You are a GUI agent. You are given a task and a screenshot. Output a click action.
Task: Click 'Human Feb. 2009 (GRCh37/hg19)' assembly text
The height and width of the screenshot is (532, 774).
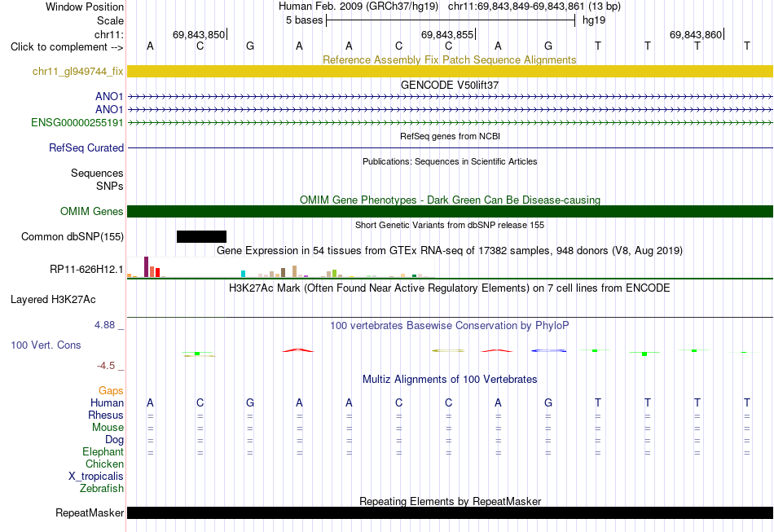(x=358, y=7)
